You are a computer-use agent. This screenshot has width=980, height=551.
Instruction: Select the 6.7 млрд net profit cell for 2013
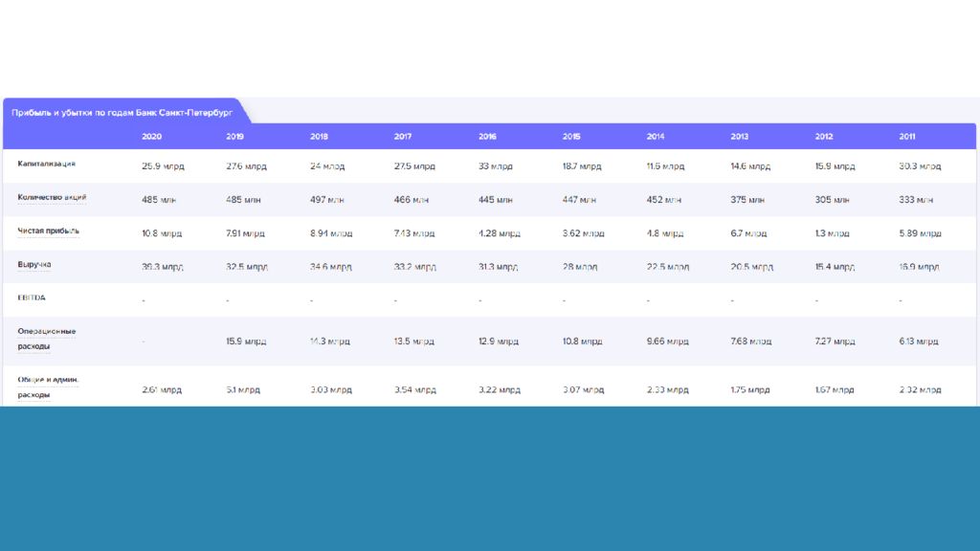coord(748,233)
